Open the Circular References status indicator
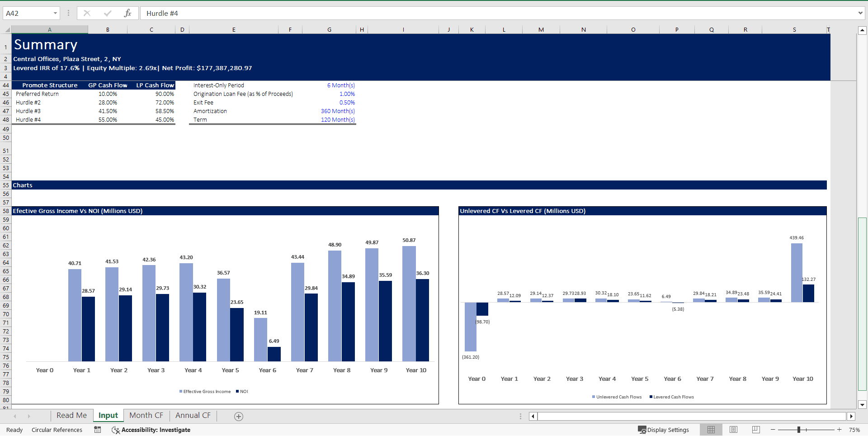 [x=57, y=430]
